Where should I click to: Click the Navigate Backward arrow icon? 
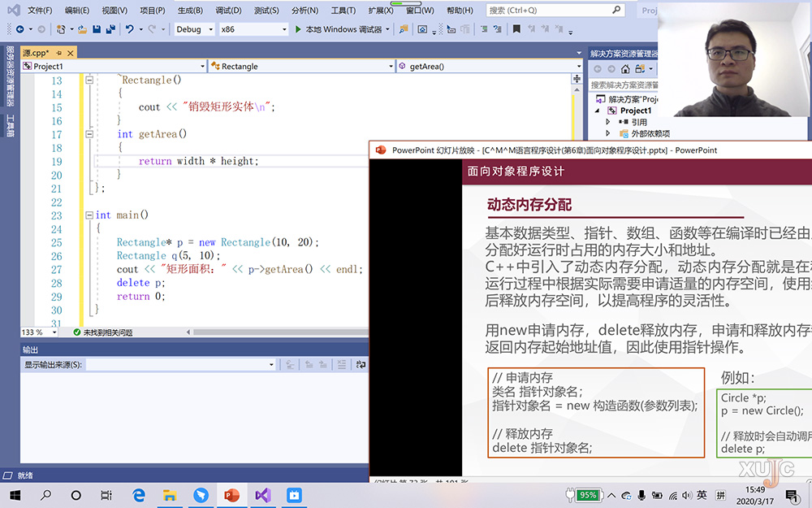pyautogui.click(x=19, y=29)
